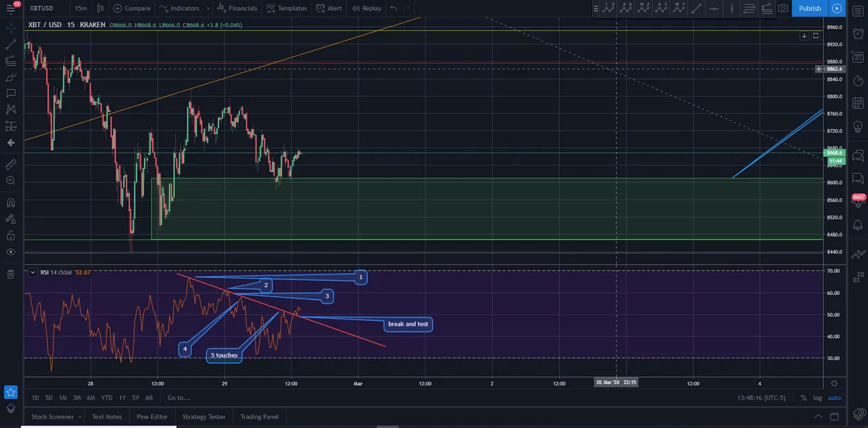868x428 pixels.
Task: Open the calendar grid icon in right sidebar
Action: click(x=858, y=103)
